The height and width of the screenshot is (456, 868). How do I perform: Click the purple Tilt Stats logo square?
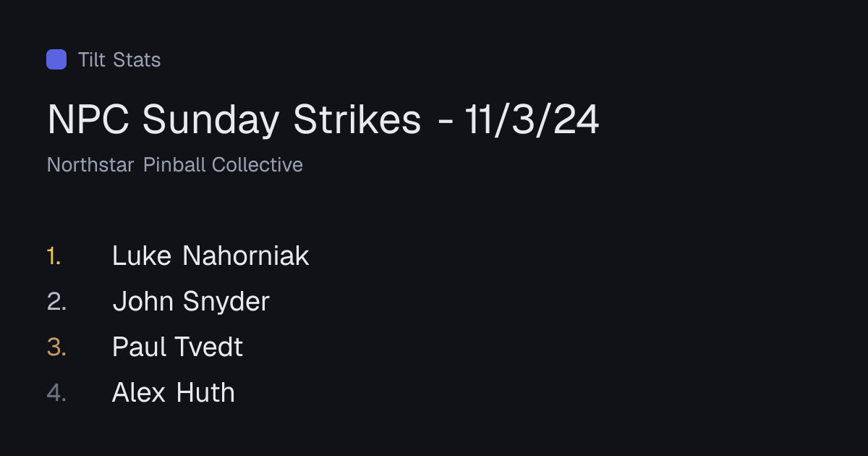click(56, 59)
